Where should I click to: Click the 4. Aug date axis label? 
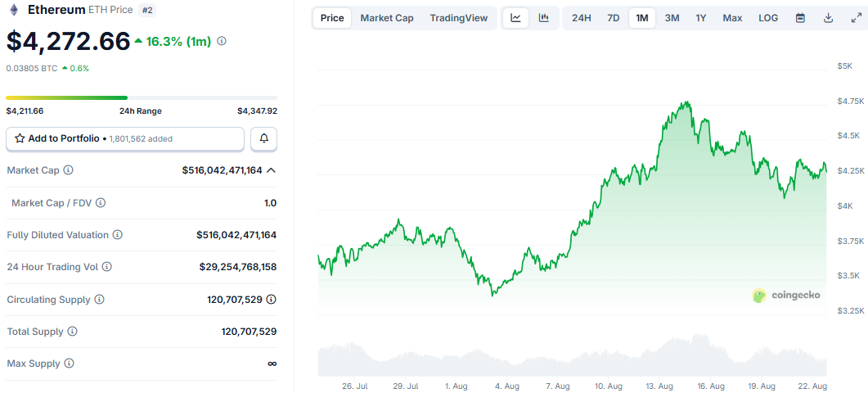click(x=507, y=386)
